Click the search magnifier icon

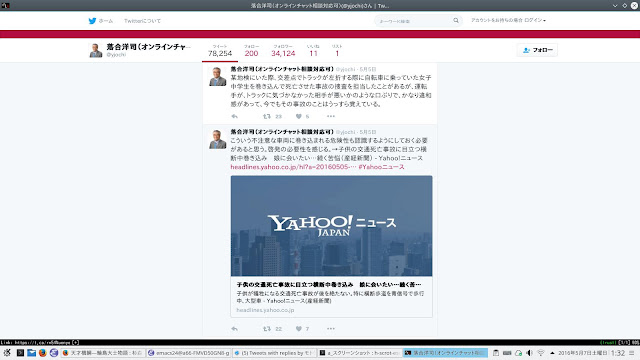456,20
